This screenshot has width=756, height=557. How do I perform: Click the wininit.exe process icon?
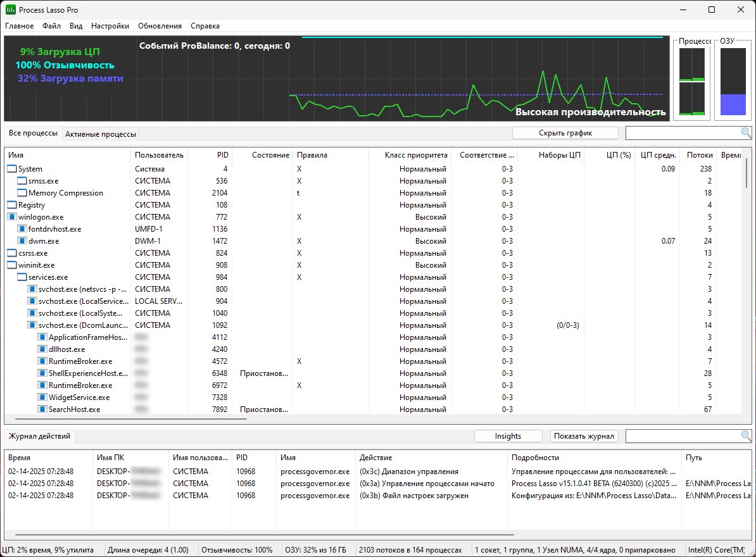(x=12, y=265)
